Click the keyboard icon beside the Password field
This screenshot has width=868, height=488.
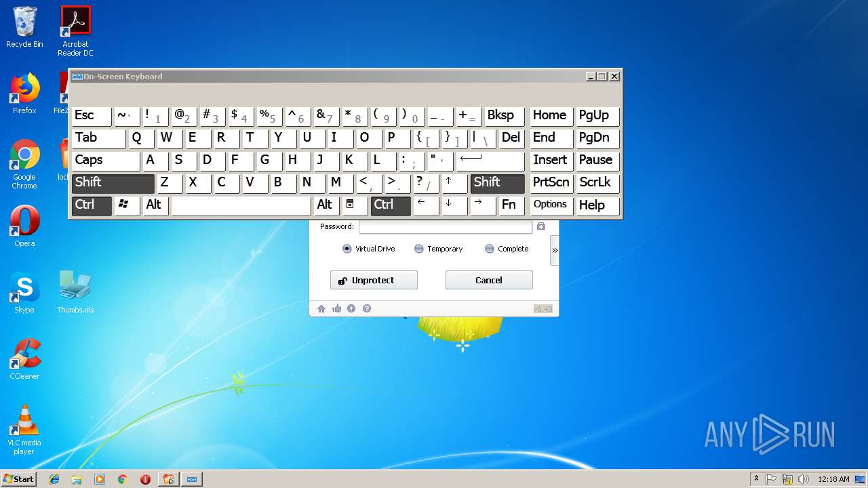click(541, 226)
